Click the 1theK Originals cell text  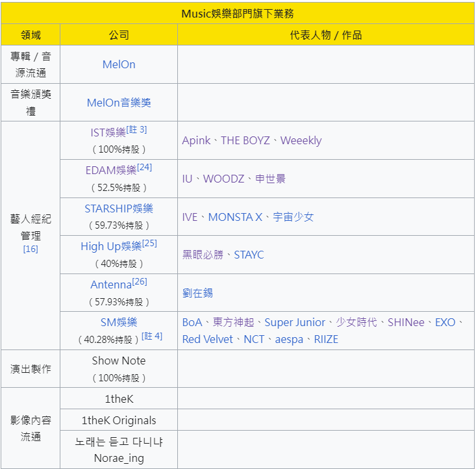click(x=119, y=420)
